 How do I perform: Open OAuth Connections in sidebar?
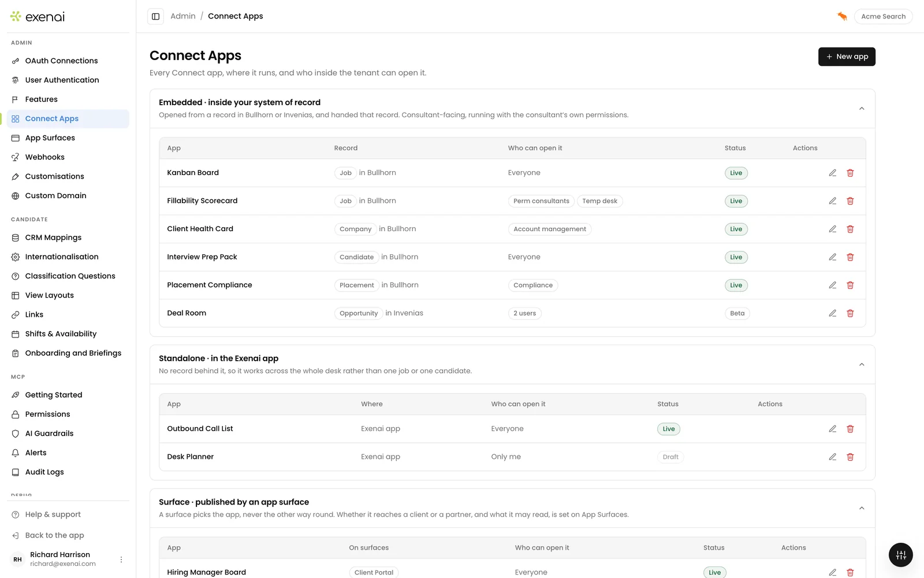[68, 61]
